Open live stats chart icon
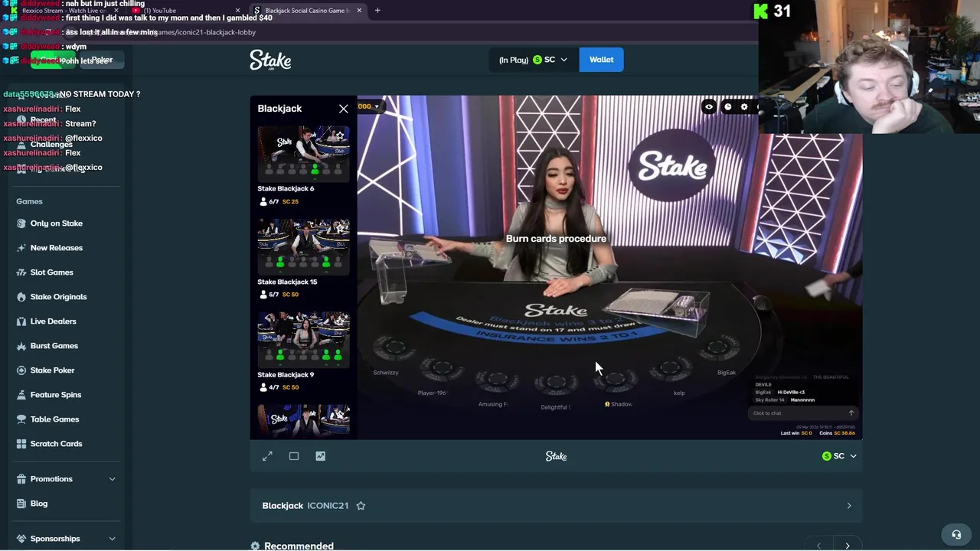Screen dimensions: 980x551 point(320,456)
